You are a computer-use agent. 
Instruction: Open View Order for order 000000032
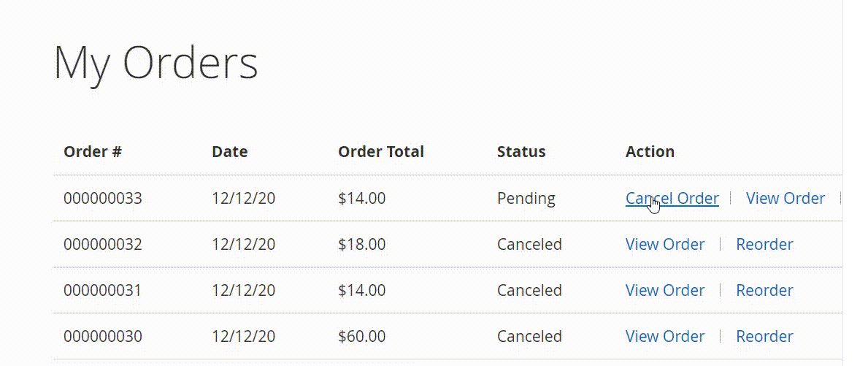pos(665,244)
